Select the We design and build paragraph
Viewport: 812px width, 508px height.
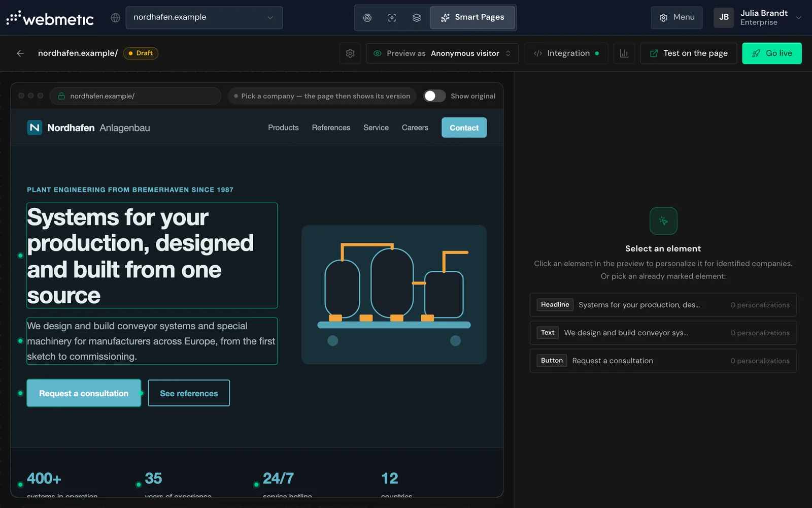point(152,341)
